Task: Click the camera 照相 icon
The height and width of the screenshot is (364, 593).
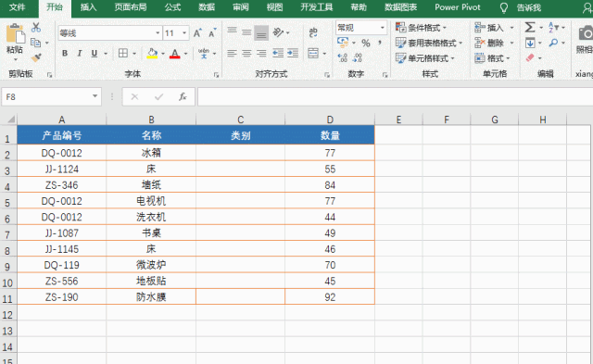Action: tap(586, 33)
